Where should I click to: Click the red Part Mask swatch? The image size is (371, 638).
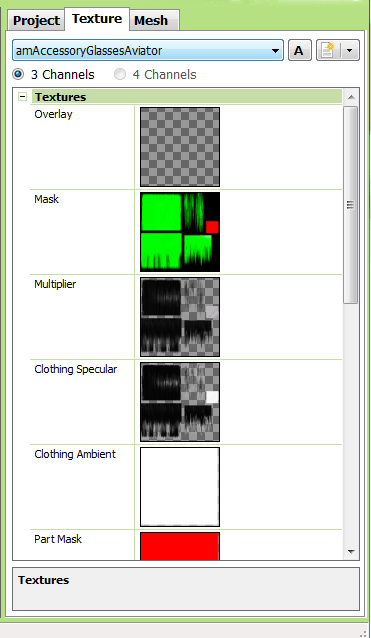pyautogui.click(x=180, y=546)
